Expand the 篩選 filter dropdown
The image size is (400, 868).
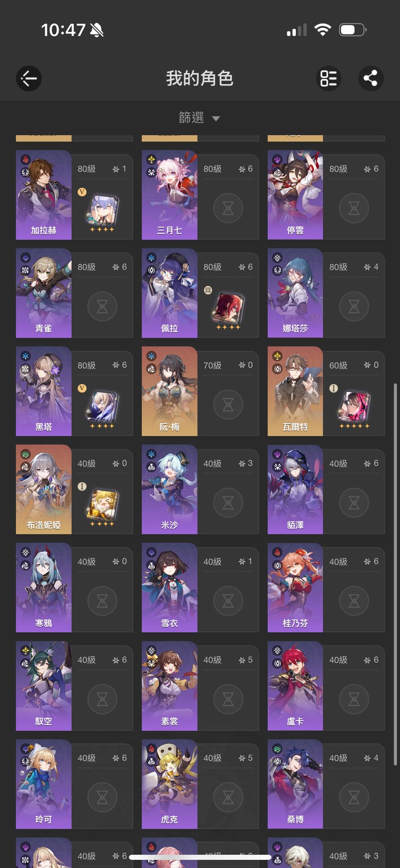click(199, 117)
